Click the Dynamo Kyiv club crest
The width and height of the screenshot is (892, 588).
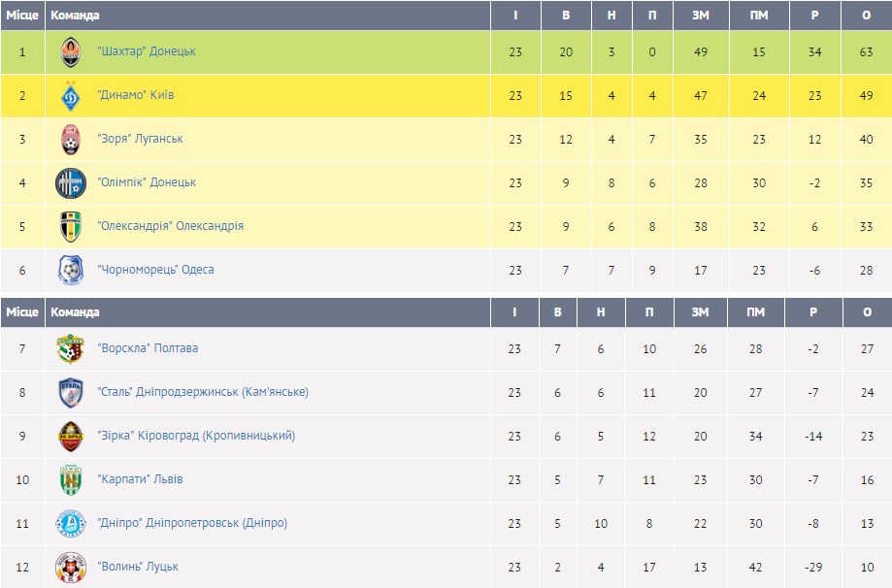point(71,96)
